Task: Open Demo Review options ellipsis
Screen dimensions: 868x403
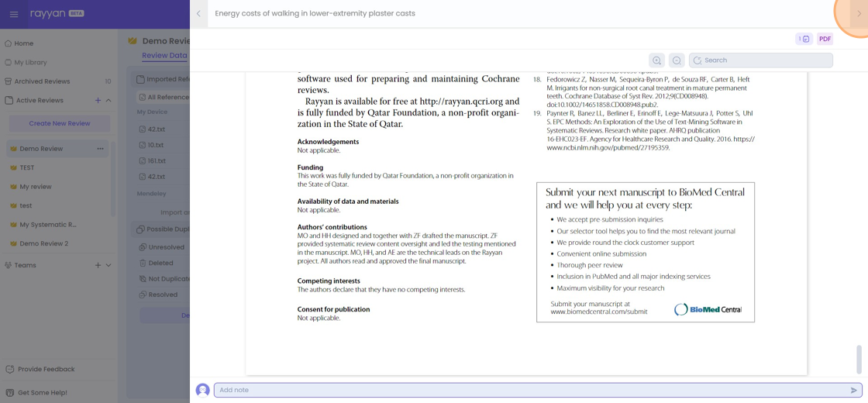Action: 100,148
